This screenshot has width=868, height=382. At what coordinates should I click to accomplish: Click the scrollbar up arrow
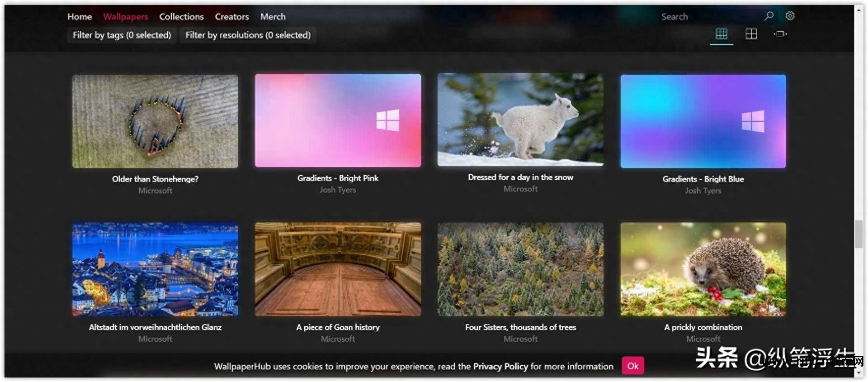coord(859,10)
